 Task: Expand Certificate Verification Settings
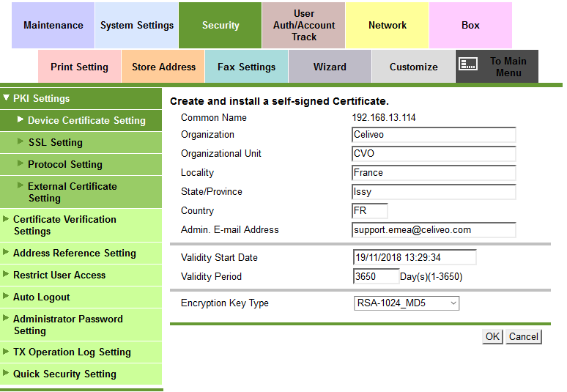pyautogui.click(x=64, y=225)
